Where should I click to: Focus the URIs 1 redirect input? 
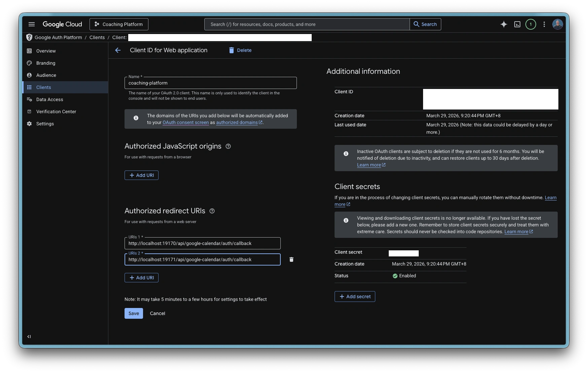[x=202, y=243]
